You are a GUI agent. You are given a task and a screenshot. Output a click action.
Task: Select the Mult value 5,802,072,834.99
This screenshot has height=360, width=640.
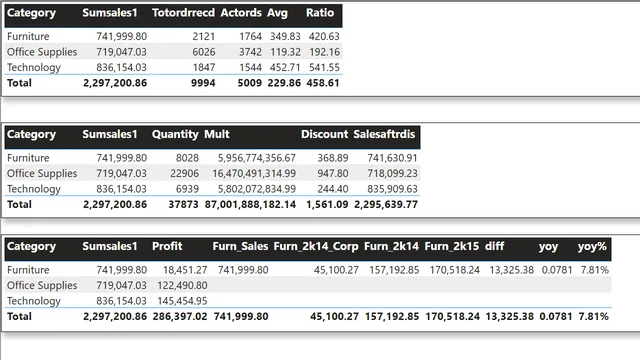[257, 189]
